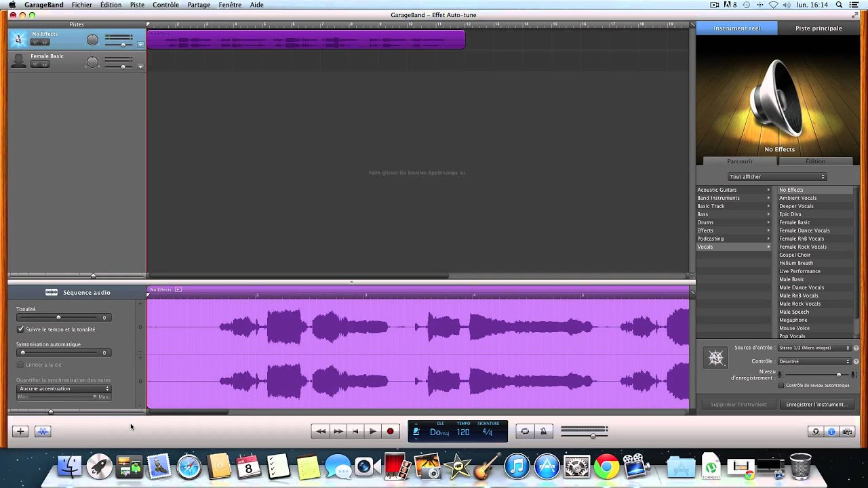Toggle the cycle region loop button
The height and width of the screenshot is (488, 868).
[x=525, y=431]
